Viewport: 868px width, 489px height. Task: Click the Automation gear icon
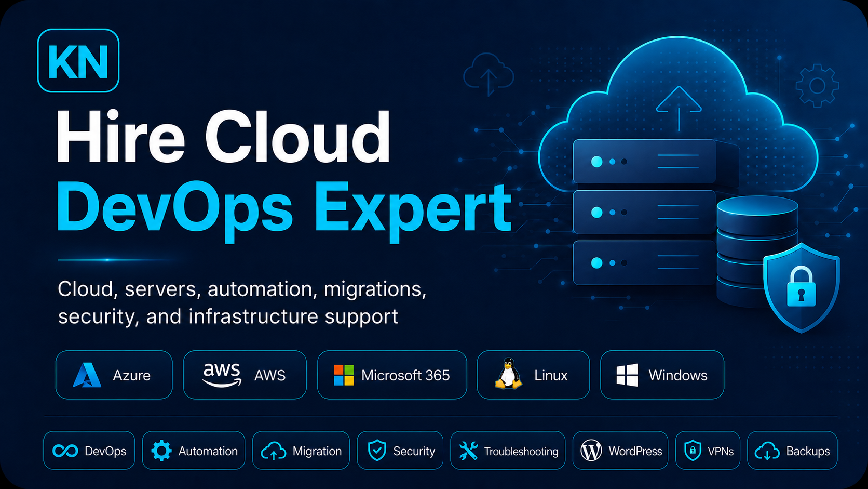pos(161,451)
